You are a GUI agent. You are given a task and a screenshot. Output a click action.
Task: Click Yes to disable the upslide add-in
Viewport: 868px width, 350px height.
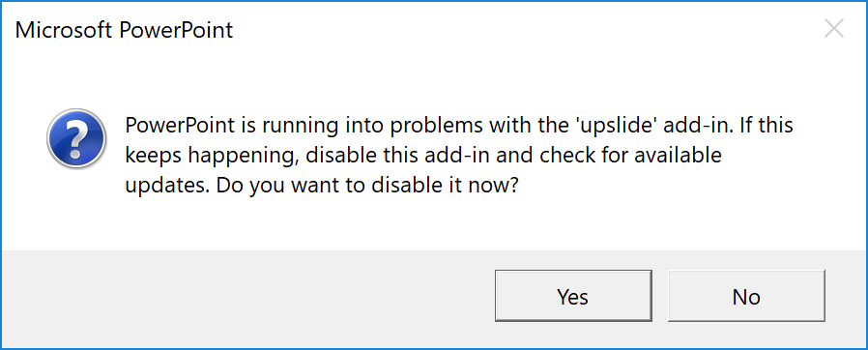click(573, 296)
